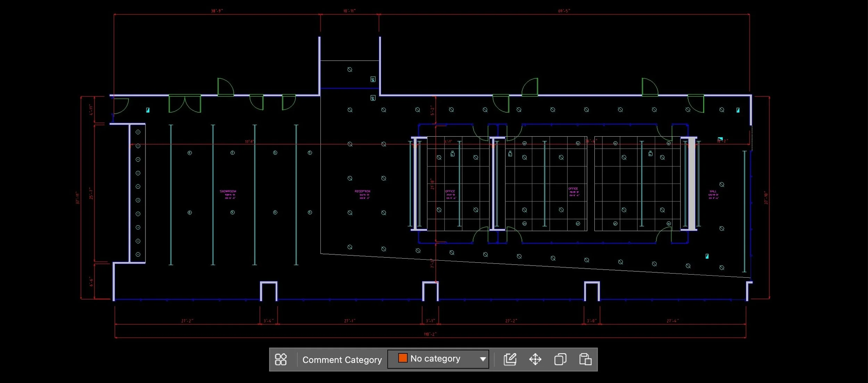Select the RECEPTION room label
Image resolution: width=868 pixels, height=383 pixels.
(362, 191)
